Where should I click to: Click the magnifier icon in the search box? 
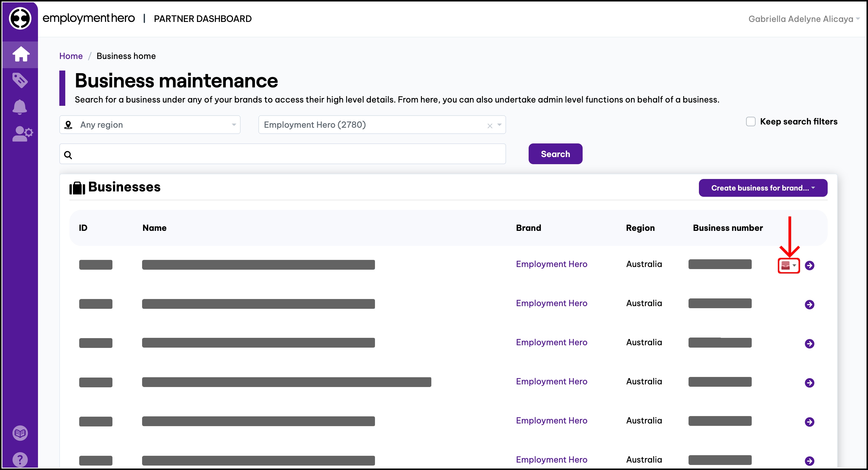coord(68,155)
